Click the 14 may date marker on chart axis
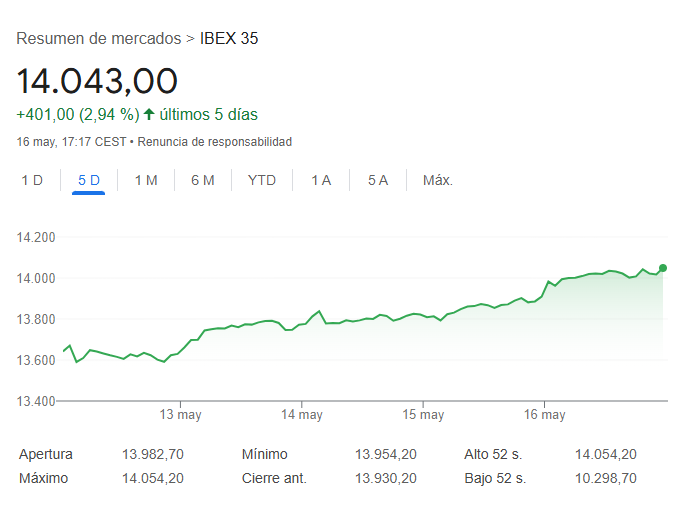This screenshot has width=677, height=505. click(x=302, y=415)
